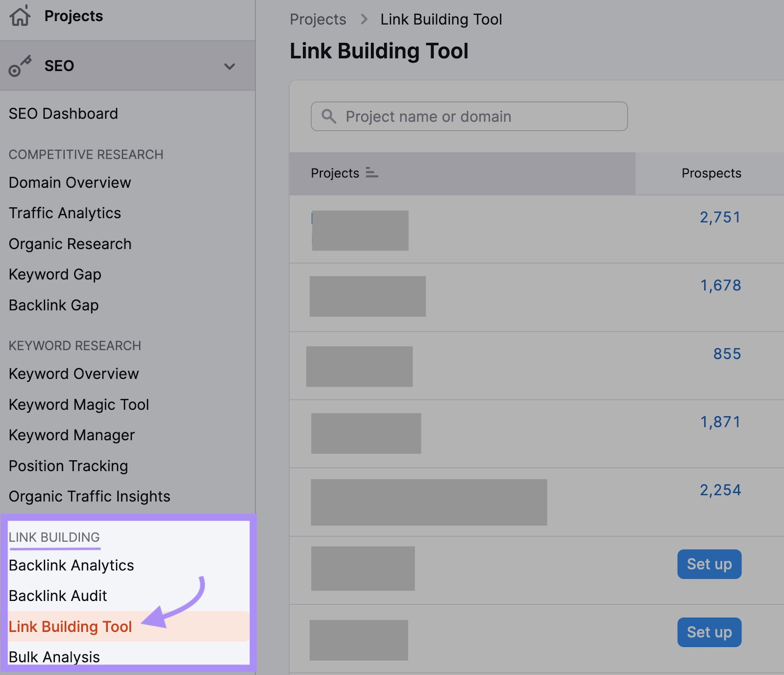Open Backlink Analytics from sidebar
This screenshot has height=675, width=784.
pos(71,565)
